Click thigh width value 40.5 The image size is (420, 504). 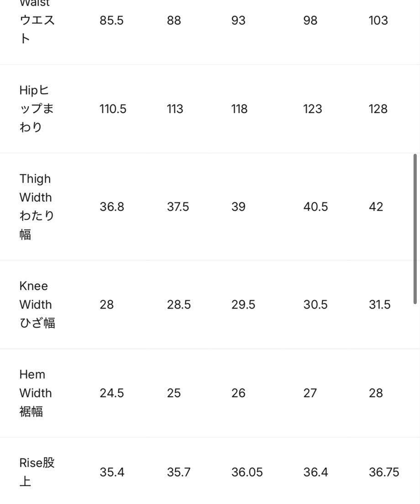click(315, 207)
